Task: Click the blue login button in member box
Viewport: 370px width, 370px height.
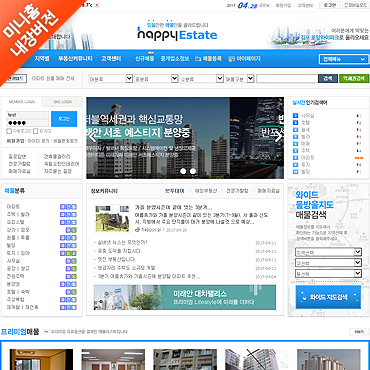Action: pyautogui.click(x=64, y=119)
